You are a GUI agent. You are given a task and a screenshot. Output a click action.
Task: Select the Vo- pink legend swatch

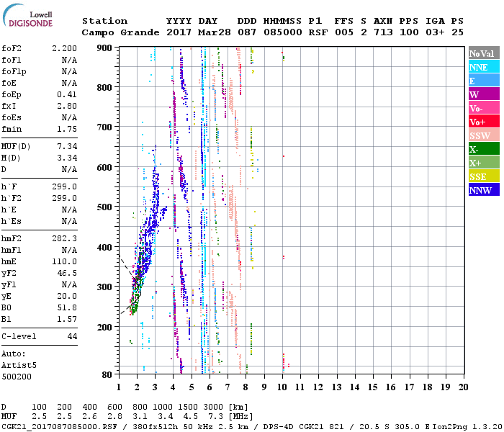click(484, 108)
